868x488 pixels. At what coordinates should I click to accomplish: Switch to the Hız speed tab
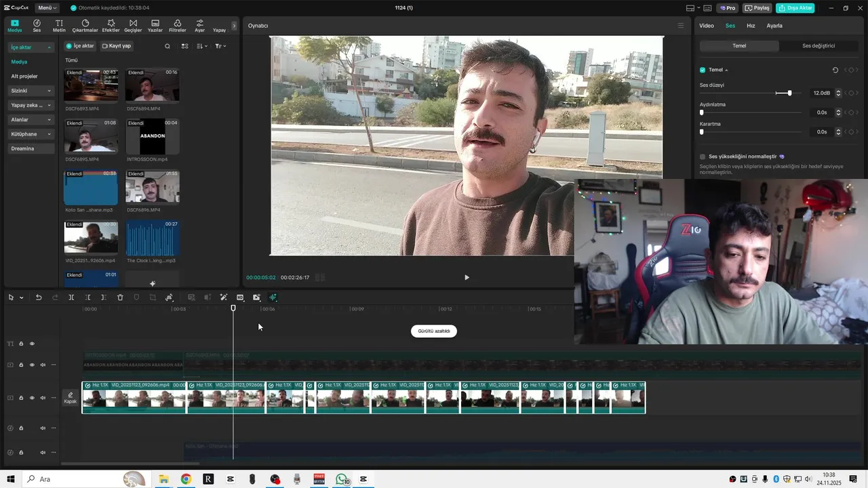coord(751,26)
